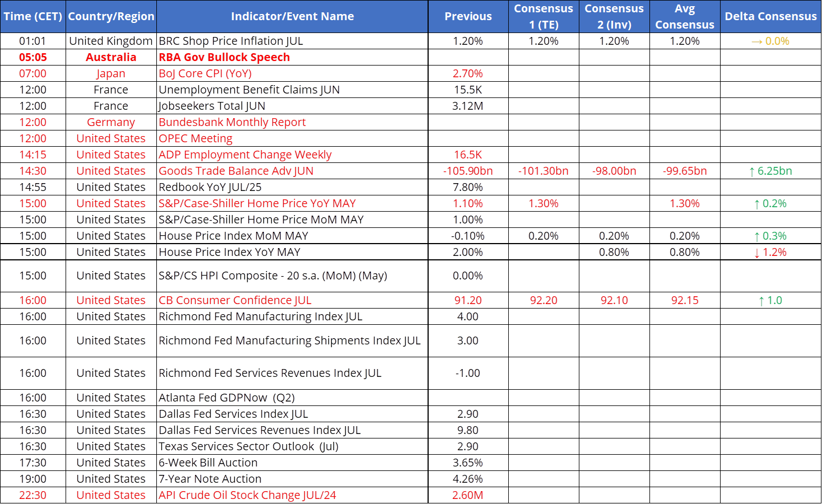Select Dallas Fed Services Index JUL cell

pyautogui.click(x=292, y=414)
